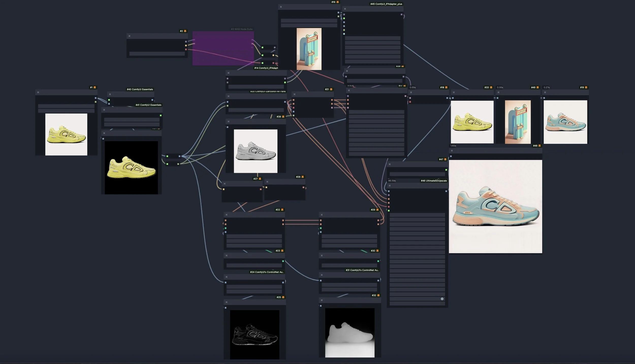The height and width of the screenshot is (364, 635).
Task: Select the yellow sneaker preview in node #33
Action: click(x=472, y=122)
